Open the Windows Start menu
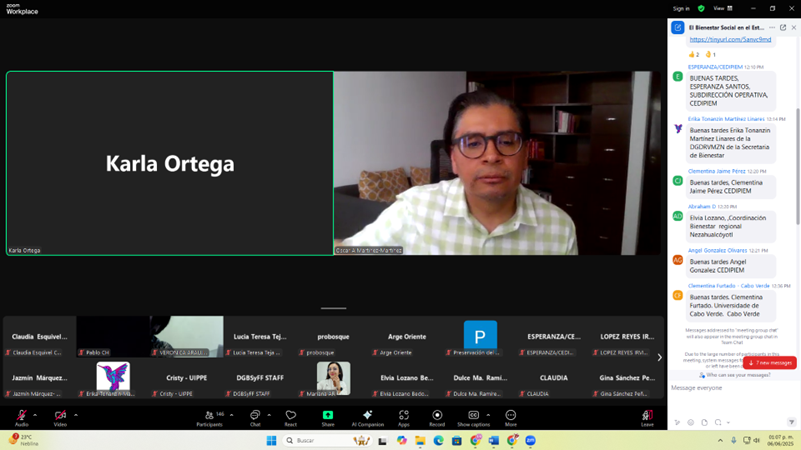This screenshot has height=450, width=801. point(271,440)
